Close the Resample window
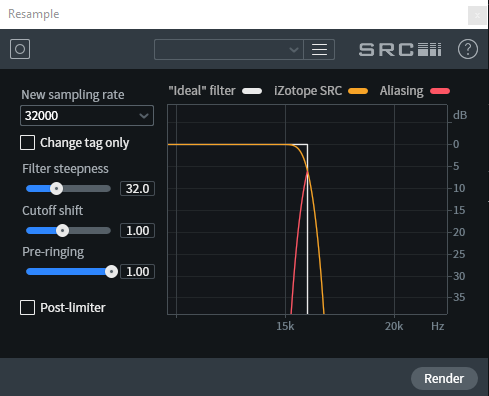Viewport: 489px width, 396px height. pos(477,15)
